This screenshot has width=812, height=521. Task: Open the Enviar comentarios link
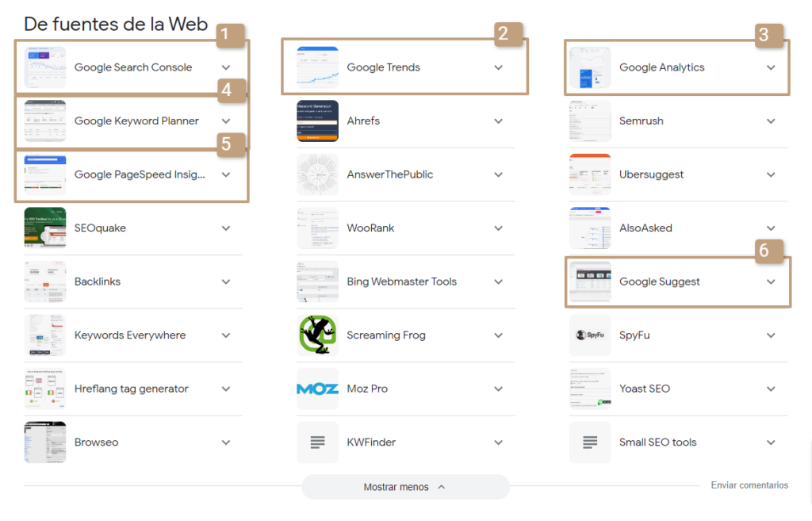pyautogui.click(x=749, y=485)
